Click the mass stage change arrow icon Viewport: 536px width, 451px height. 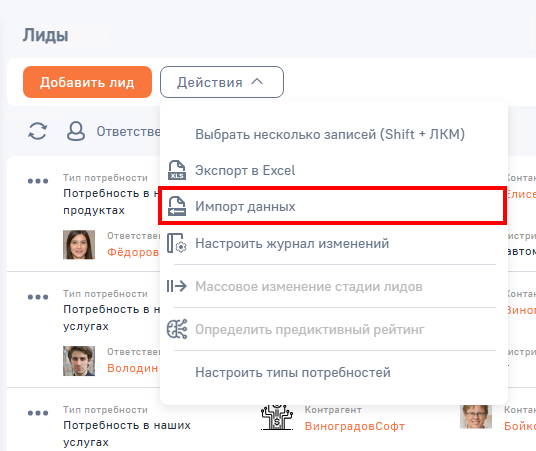[x=177, y=286]
